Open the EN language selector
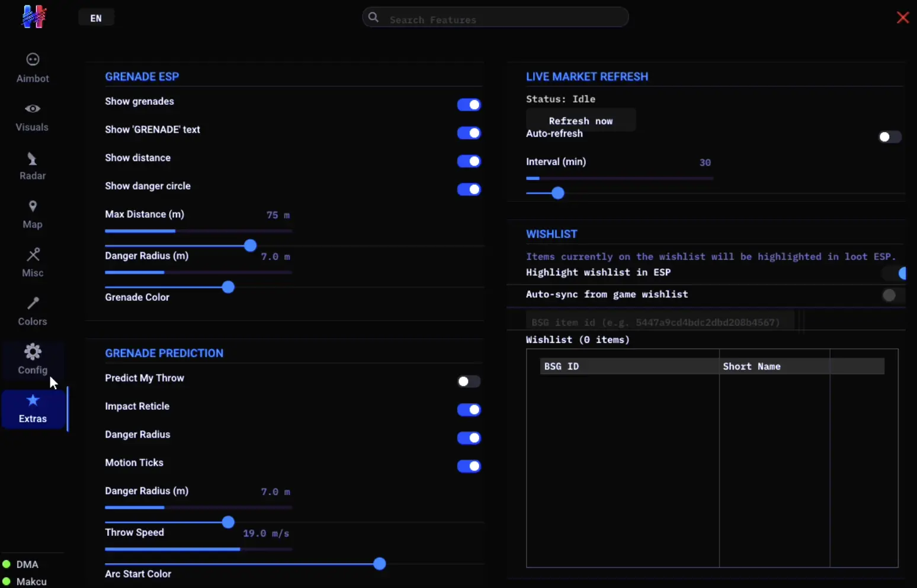Viewport: 917px width, 588px height. 96,18
